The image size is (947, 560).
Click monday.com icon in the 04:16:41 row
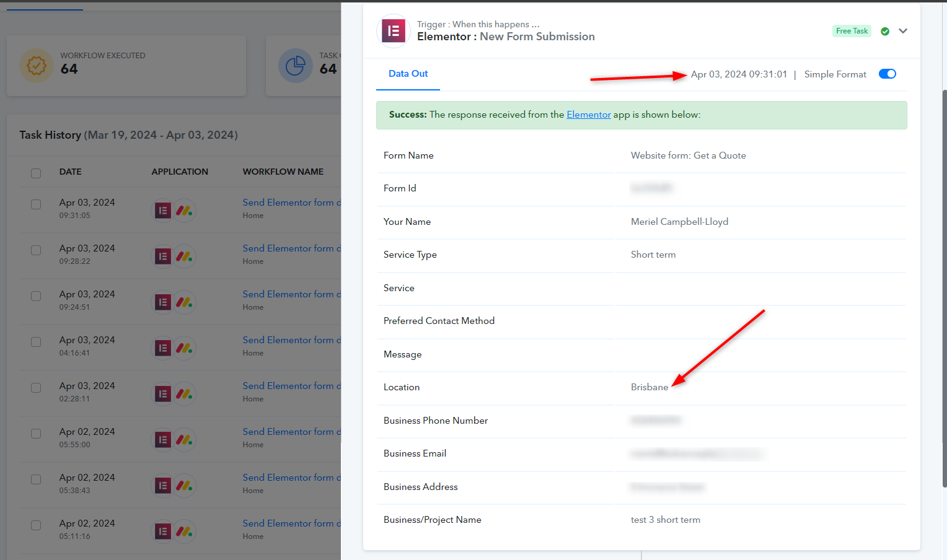click(x=184, y=348)
